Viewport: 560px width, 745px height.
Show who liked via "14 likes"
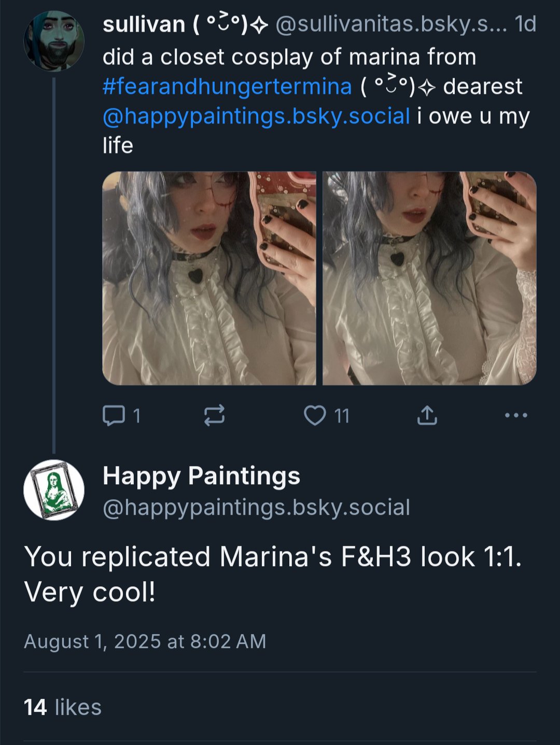coord(63,707)
